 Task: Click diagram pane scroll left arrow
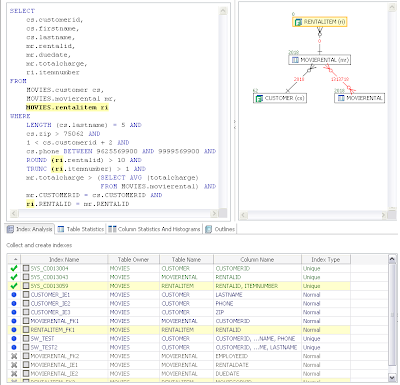(244, 215)
